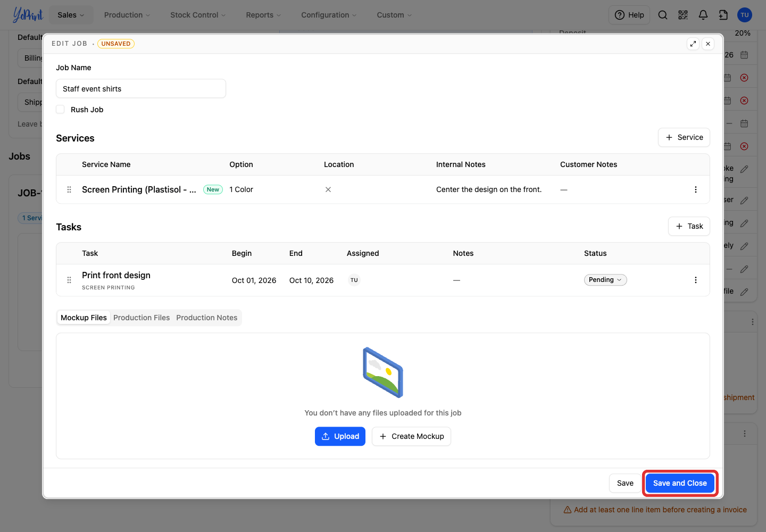The width and height of the screenshot is (766, 532).
Task: Open the search icon in top bar
Action: pyautogui.click(x=663, y=15)
